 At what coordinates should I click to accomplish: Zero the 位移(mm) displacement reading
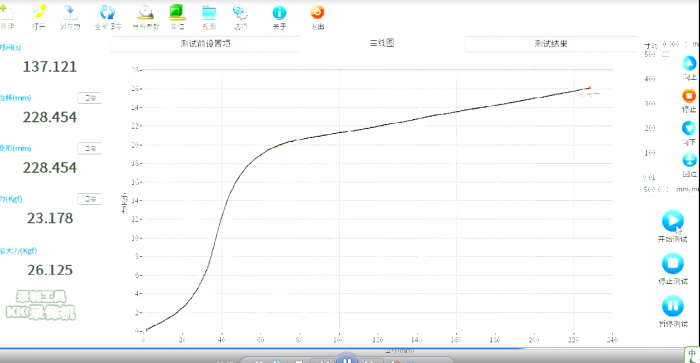pos(89,98)
